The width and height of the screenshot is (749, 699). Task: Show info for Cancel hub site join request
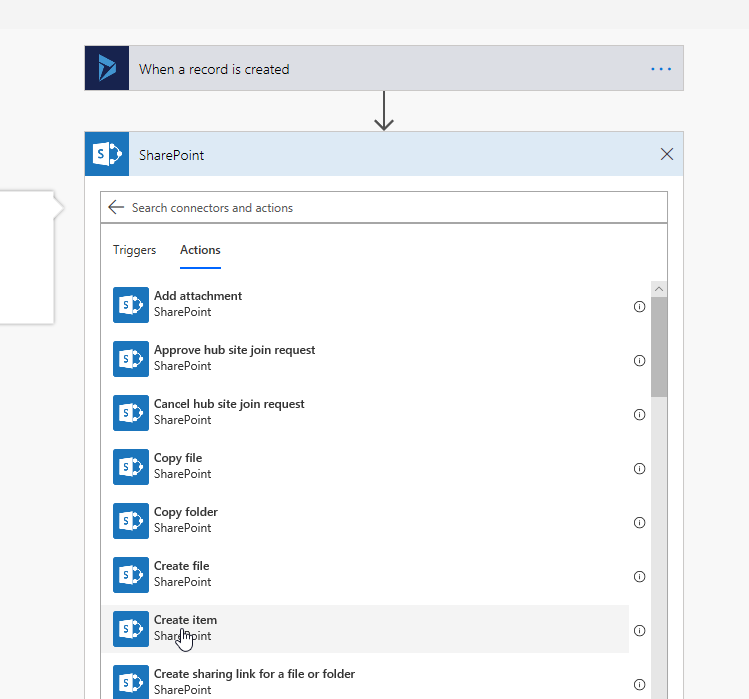click(639, 414)
